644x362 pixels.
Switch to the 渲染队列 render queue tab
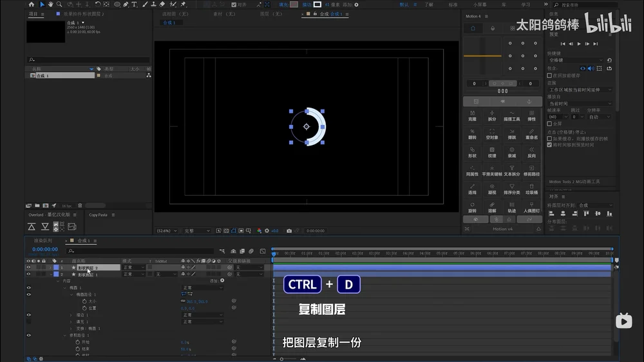[x=43, y=241]
